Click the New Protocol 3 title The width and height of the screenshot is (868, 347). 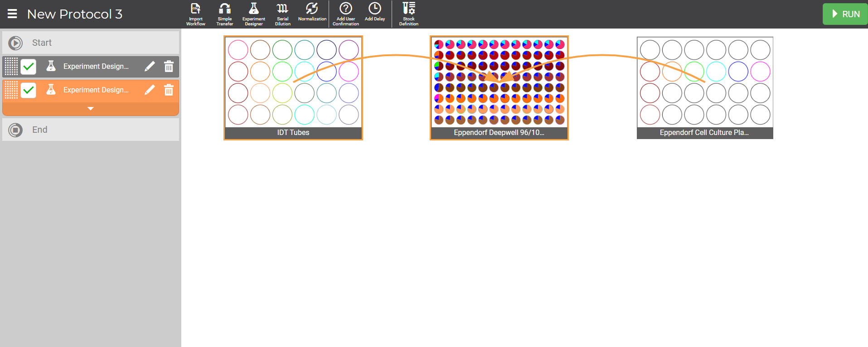click(75, 14)
